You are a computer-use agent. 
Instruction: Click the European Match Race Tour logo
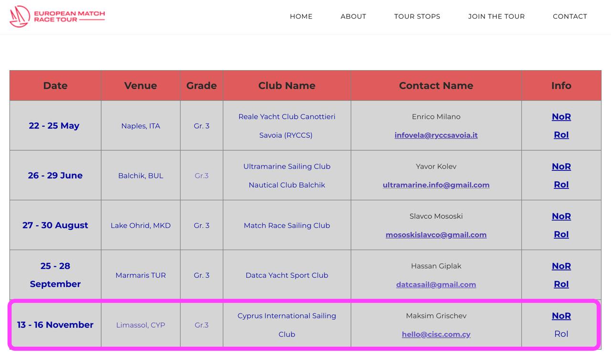(57, 17)
